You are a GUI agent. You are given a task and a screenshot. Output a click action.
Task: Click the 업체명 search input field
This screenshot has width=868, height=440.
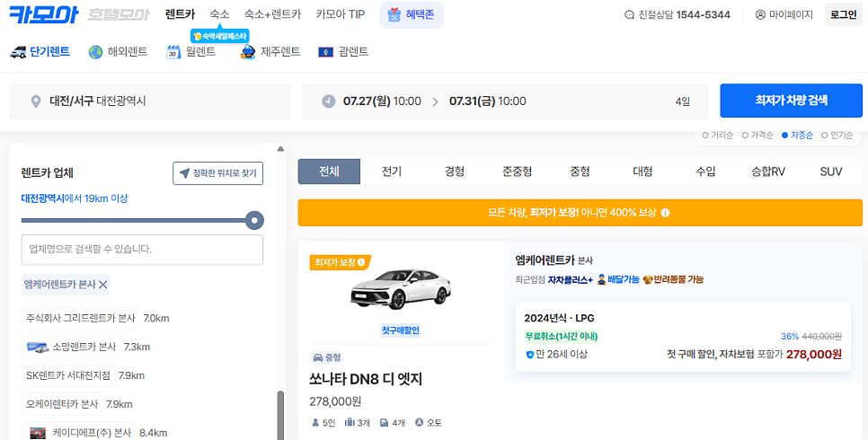[x=142, y=250]
